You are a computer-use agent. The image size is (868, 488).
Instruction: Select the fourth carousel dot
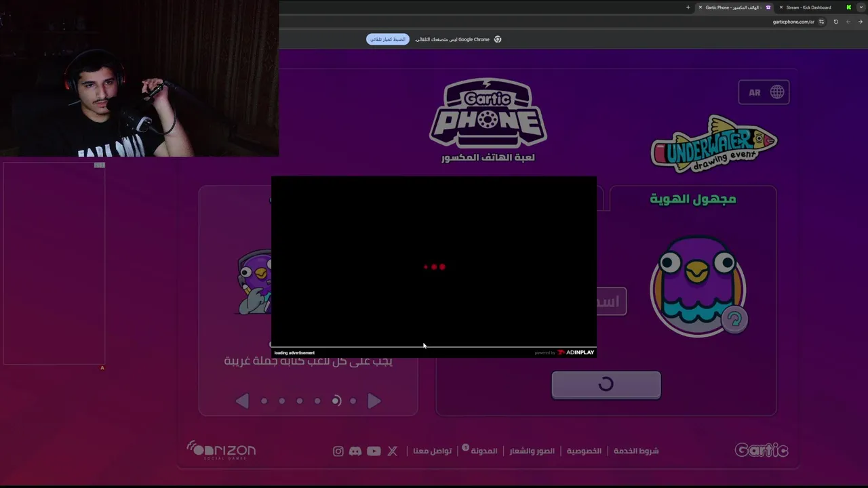click(x=317, y=401)
